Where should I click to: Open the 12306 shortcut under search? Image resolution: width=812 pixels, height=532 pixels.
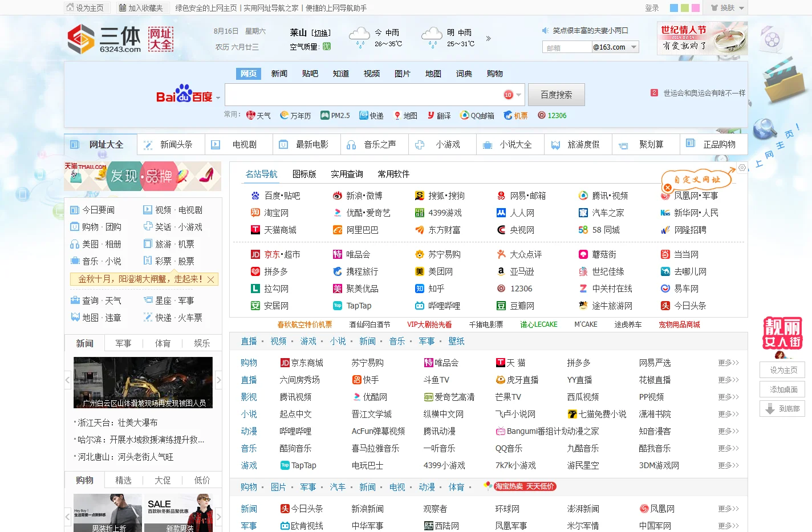(552, 115)
